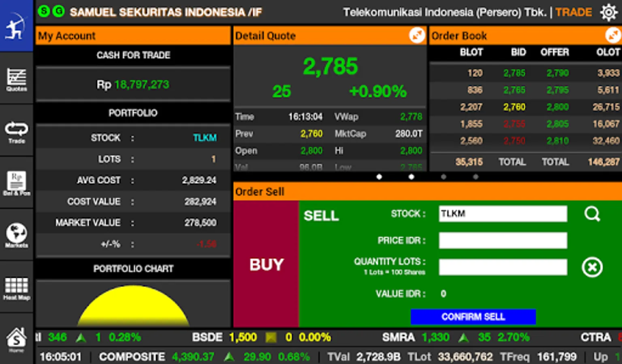Select the third page indicator dot
The width and height of the screenshot is (622, 364).
pos(443,177)
